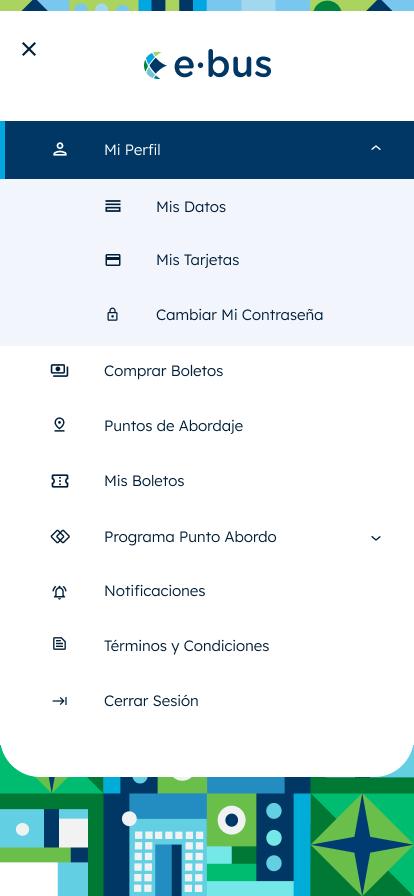
Task: Expand Programa Punto Abordo with the down chevron
Action: (x=376, y=538)
